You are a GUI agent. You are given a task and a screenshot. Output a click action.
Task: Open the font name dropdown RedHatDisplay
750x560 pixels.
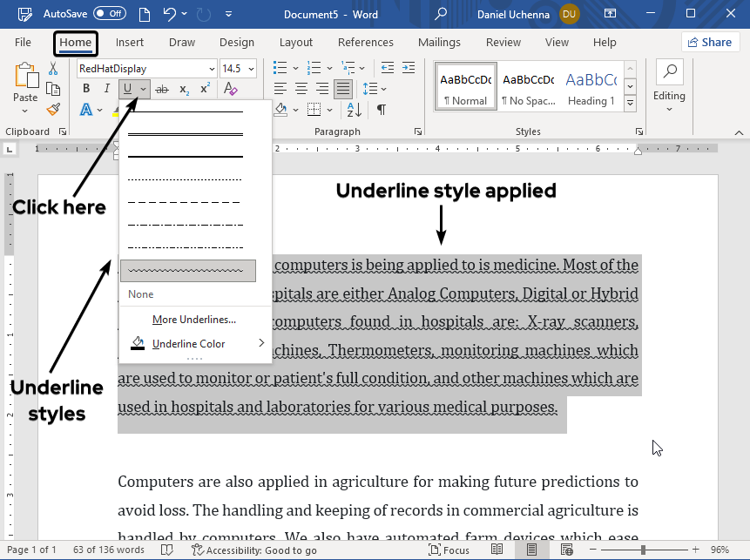(x=212, y=69)
